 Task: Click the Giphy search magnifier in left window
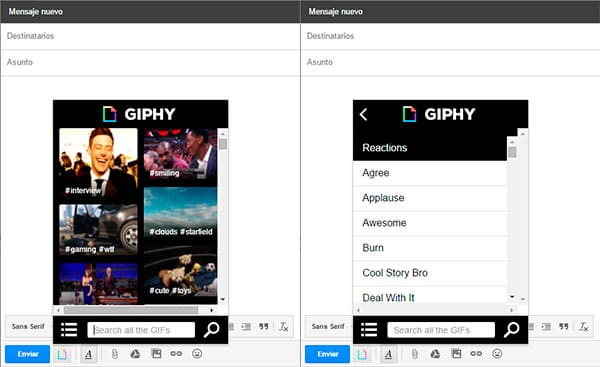(x=212, y=329)
